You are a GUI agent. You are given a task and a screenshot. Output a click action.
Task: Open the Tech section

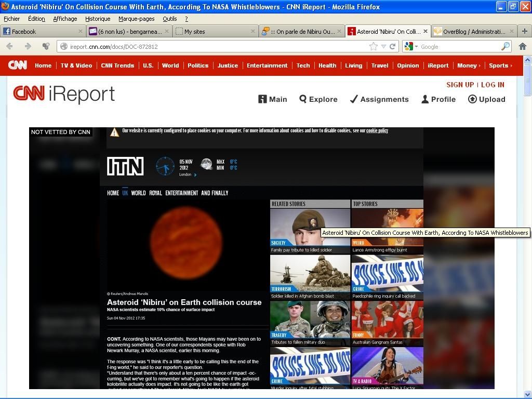coord(303,65)
